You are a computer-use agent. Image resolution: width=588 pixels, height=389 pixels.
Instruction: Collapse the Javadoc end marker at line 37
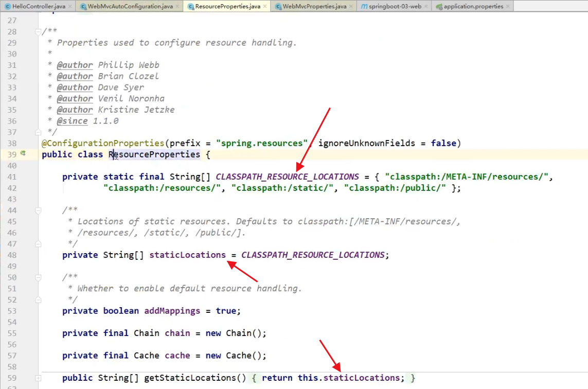pyautogui.click(x=38, y=132)
